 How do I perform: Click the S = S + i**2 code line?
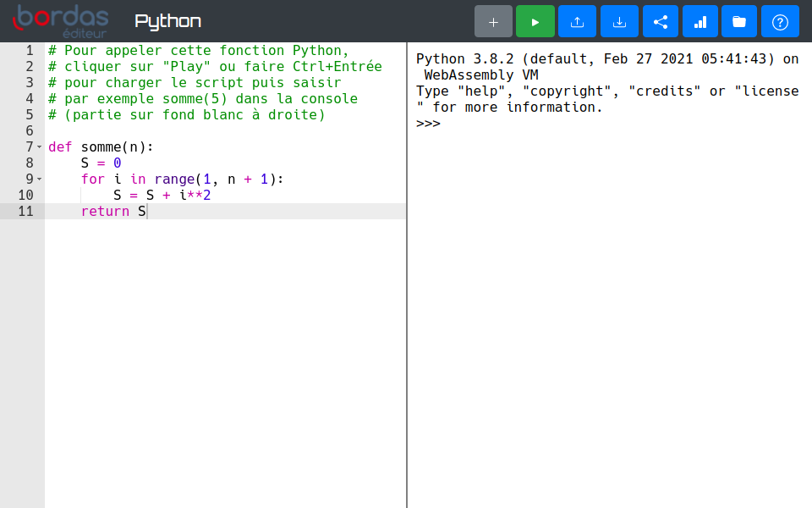(x=162, y=196)
